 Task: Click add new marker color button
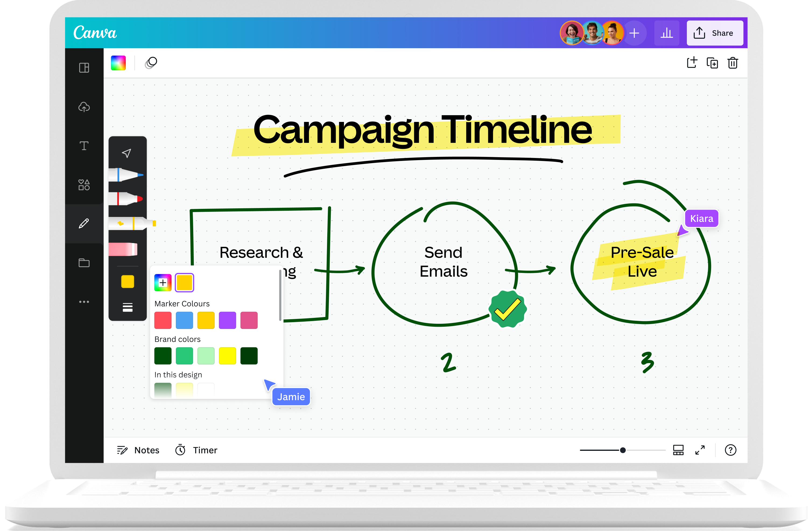pyautogui.click(x=163, y=283)
